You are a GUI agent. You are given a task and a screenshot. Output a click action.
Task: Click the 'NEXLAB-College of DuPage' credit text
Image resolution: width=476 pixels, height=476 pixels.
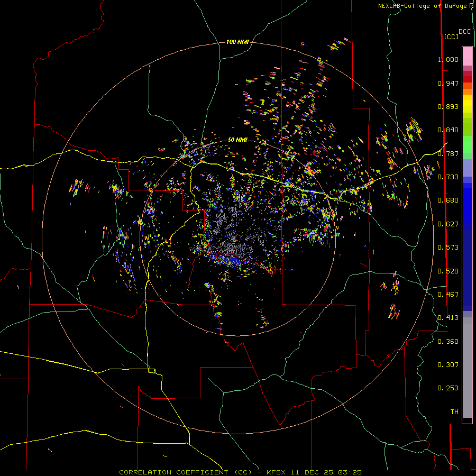[422, 6]
